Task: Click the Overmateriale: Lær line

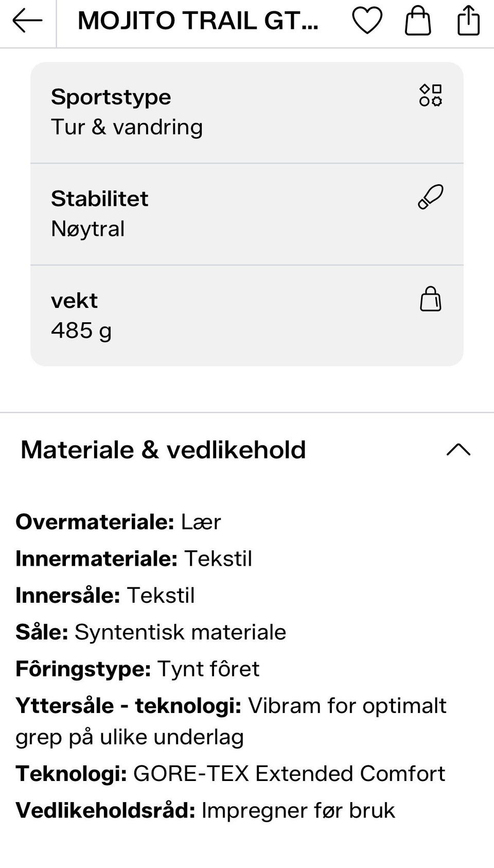Action: click(118, 522)
